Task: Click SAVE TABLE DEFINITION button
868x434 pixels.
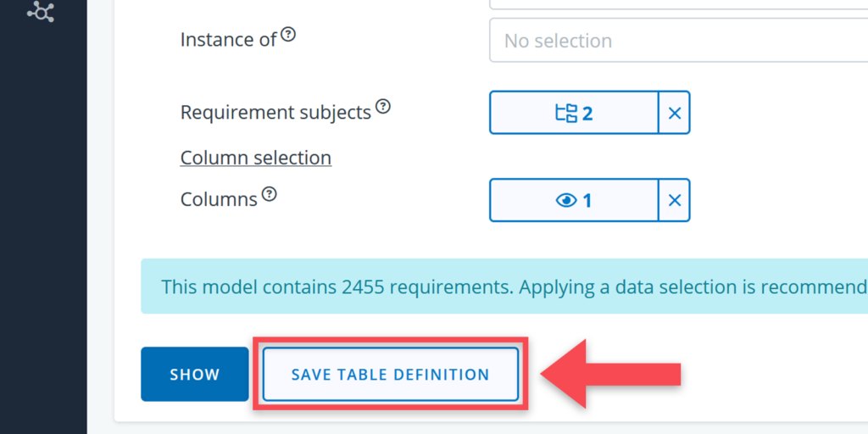Action: [390, 374]
